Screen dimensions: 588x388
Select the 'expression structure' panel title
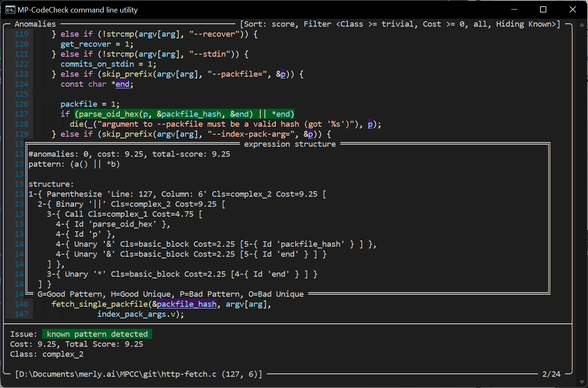tap(290, 144)
